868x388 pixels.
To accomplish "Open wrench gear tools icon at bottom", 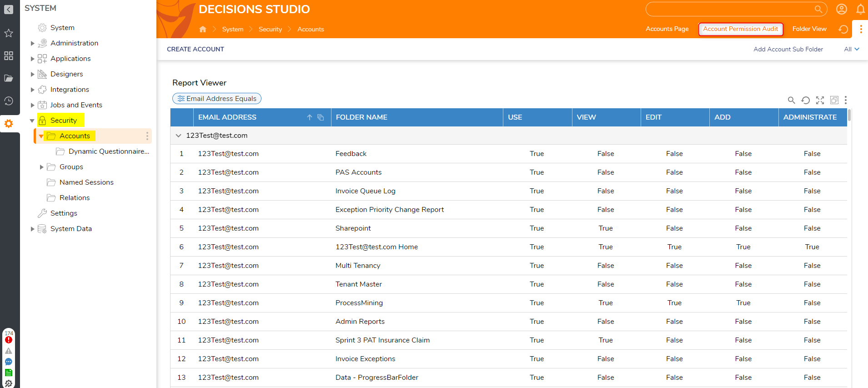I will (9, 383).
